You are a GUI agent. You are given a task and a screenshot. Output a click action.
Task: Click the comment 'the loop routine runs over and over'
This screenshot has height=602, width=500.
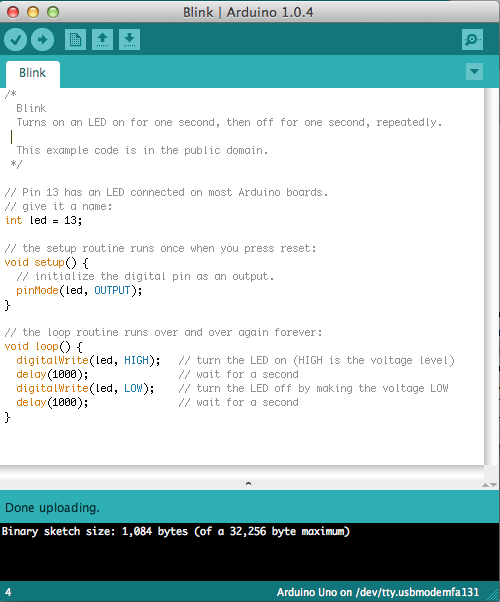point(163,332)
